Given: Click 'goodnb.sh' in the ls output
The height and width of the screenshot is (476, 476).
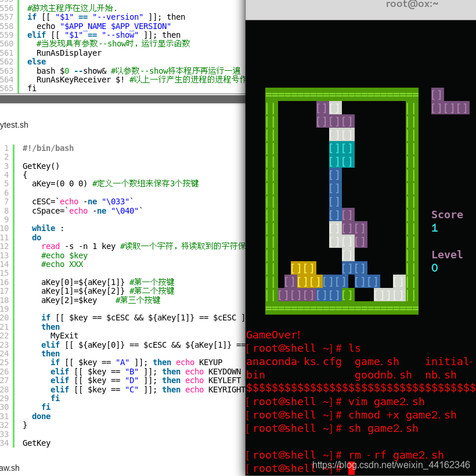Looking at the screenshot, I should click(383, 375).
